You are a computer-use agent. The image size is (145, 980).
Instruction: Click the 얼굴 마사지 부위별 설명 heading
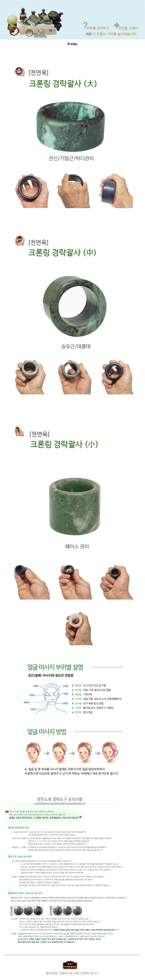coord(55,667)
